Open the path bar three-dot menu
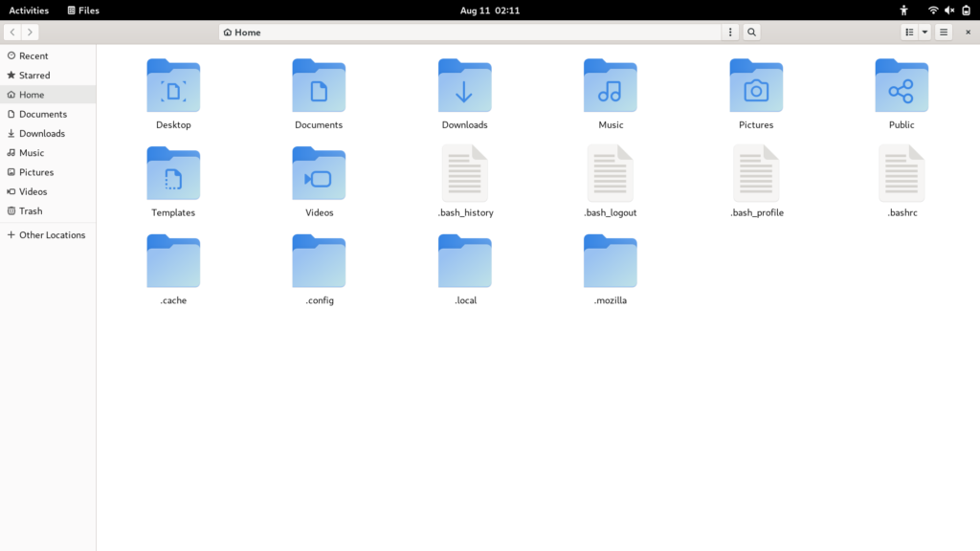Screen dimensions: 980x551 tap(729, 32)
